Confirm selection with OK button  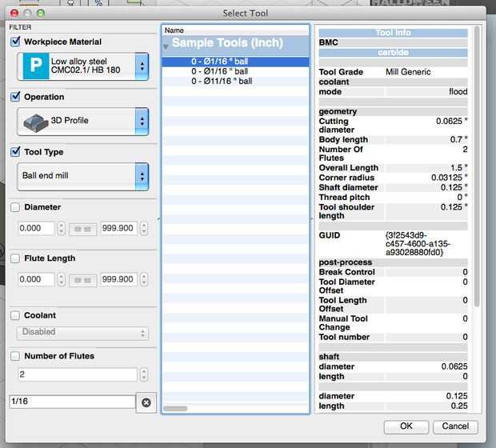point(406,426)
